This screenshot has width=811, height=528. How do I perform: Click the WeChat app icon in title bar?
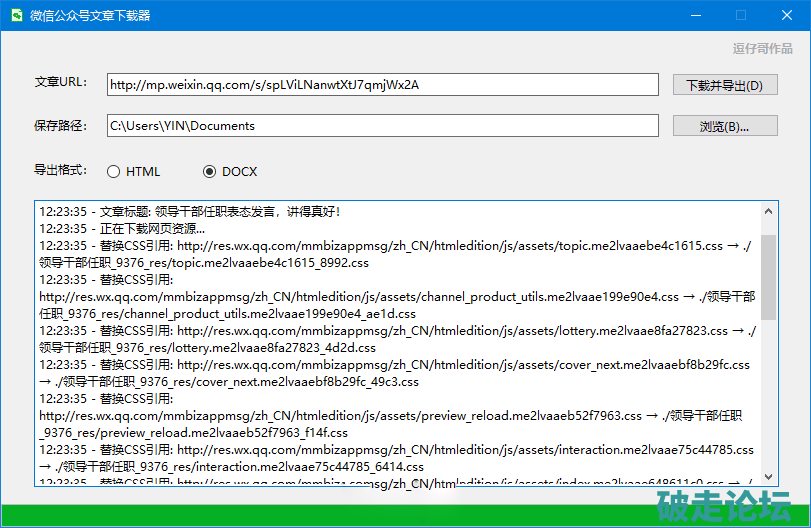click(15, 15)
